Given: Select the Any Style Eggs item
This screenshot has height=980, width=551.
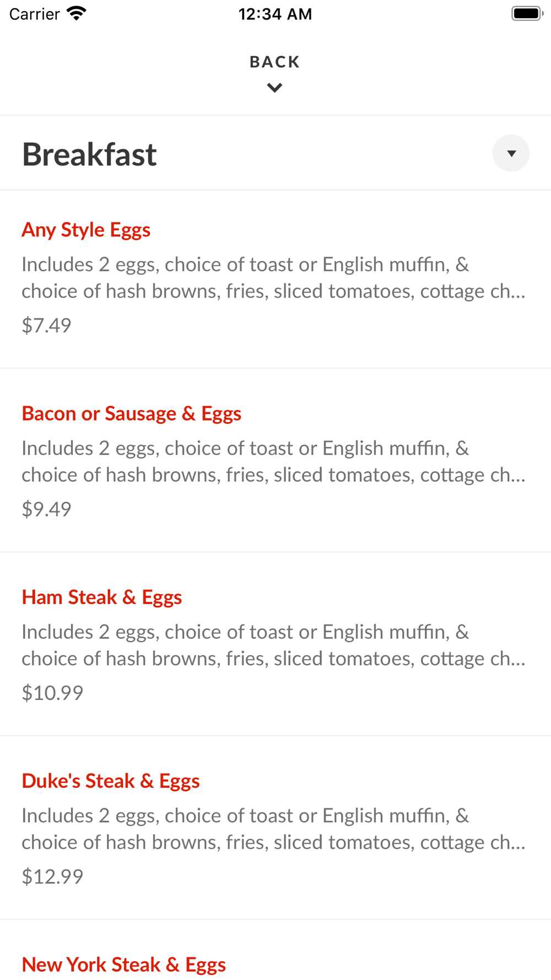Looking at the screenshot, I should coord(86,230).
